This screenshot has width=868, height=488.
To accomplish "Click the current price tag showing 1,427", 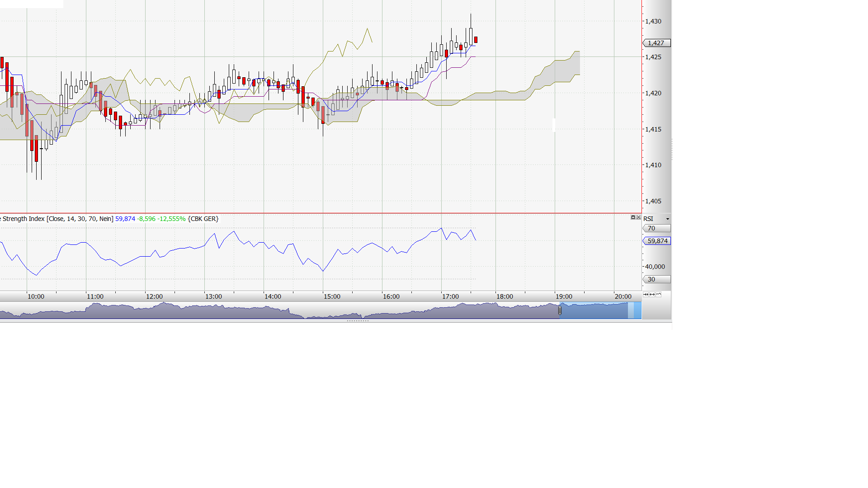I will pyautogui.click(x=656, y=43).
